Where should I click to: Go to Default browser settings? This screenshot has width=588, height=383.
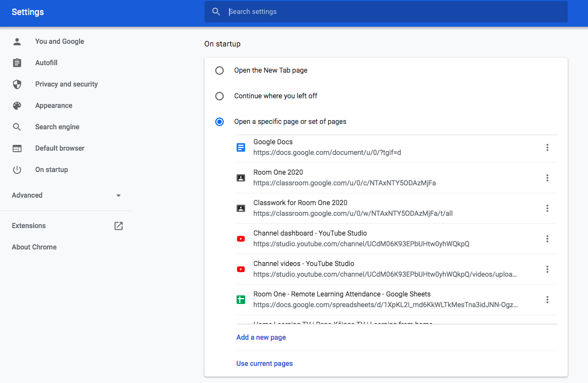[x=60, y=148]
